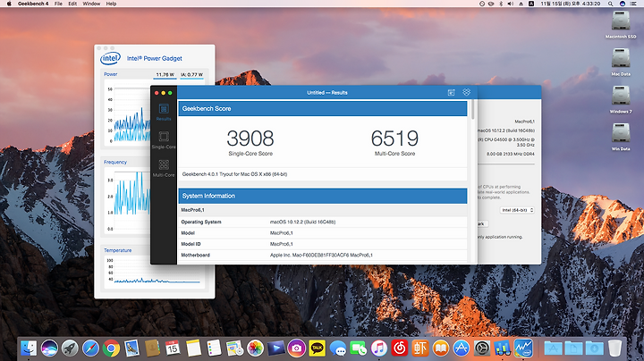Launch Photos app from the Dock

(x=255, y=348)
